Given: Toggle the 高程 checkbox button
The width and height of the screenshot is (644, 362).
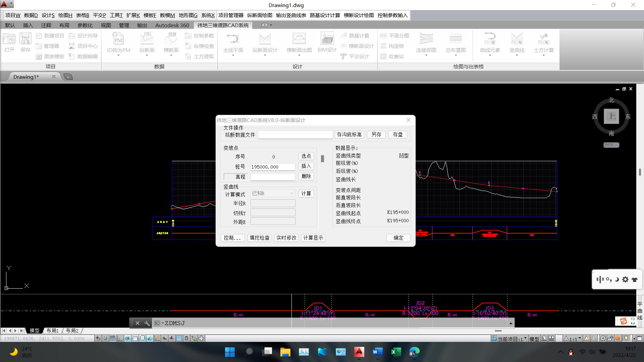Looking at the screenshot, I should (x=235, y=177).
